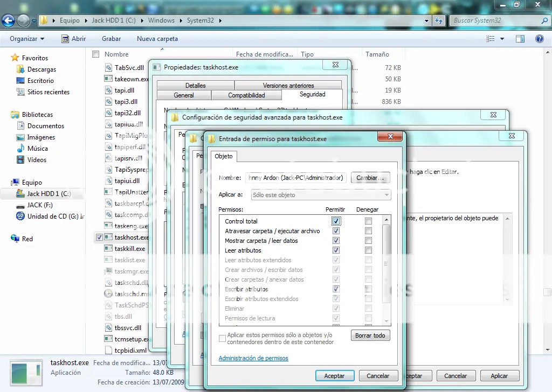Viewport: 552px width, 392px height.
Task: Click the Red network icon
Action: tap(15, 239)
